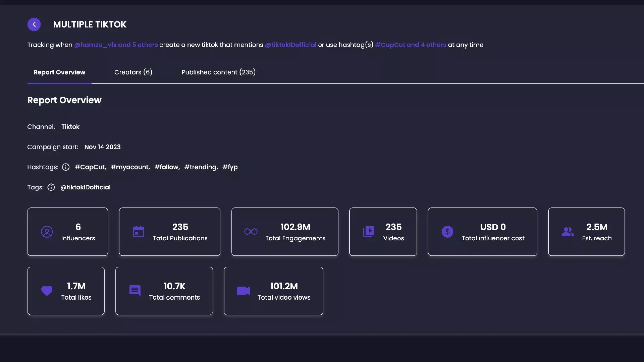This screenshot has height=362, width=644.
Task: Click the Est. reach people icon
Action: tap(568, 232)
